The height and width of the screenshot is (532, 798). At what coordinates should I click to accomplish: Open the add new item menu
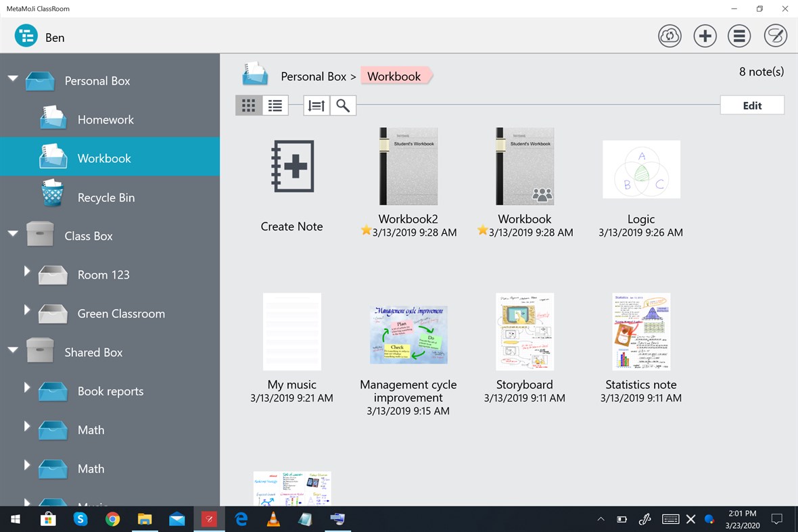pyautogui.click(x=705, y=36)
